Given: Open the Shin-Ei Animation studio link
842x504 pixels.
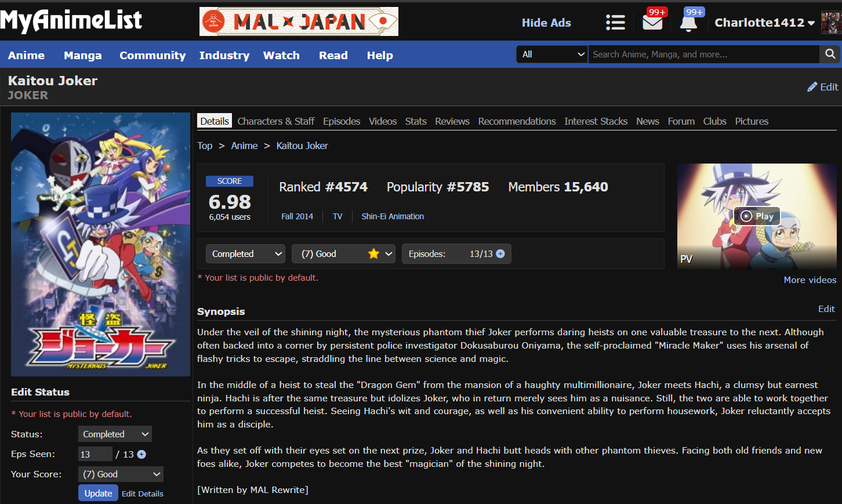Looking at the screenshot, I should 393,216.
